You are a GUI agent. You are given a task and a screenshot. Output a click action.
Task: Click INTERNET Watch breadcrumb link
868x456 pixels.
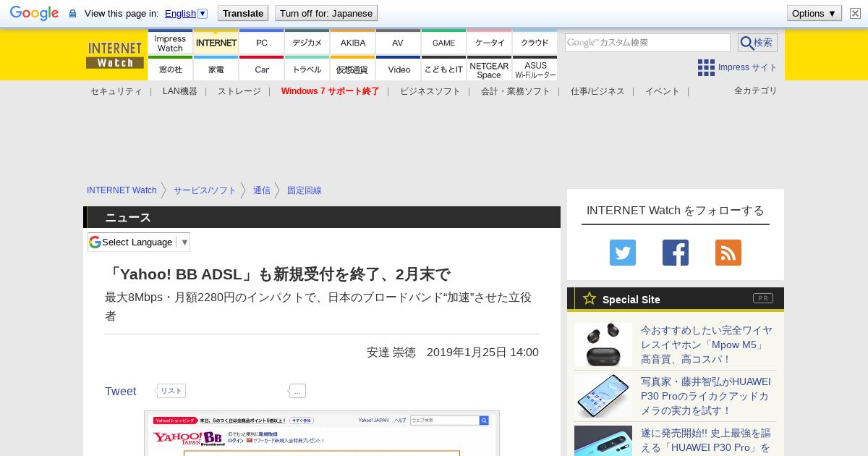(x=122, y=190)
